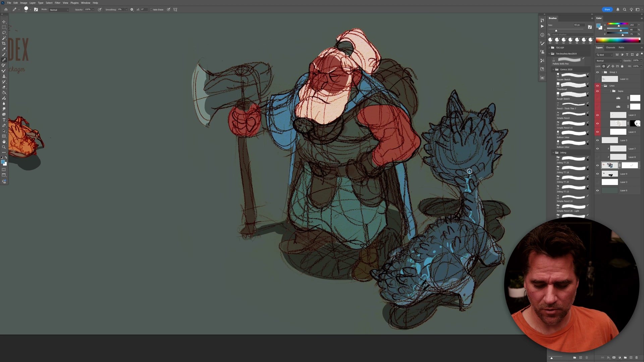This screenshot has height=362, width=644.
Task: Click the color spectrum ramp
Action: pos(618,40)
